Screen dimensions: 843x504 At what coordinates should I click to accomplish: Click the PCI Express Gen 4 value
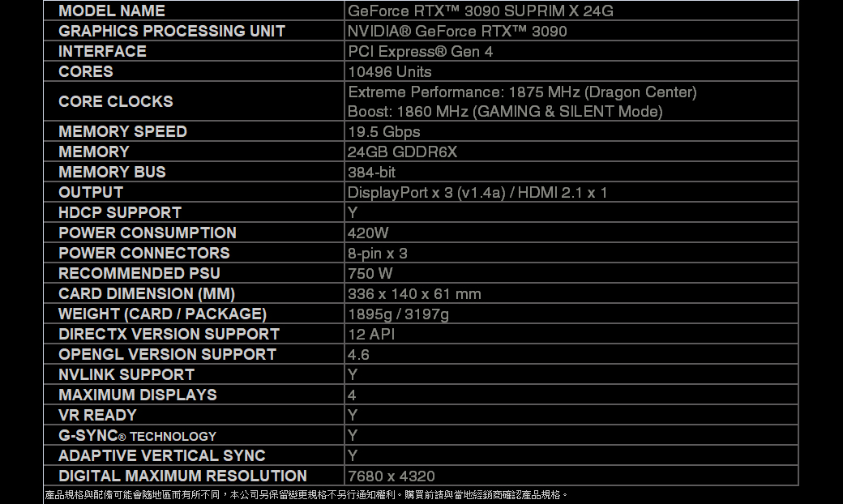420,52
